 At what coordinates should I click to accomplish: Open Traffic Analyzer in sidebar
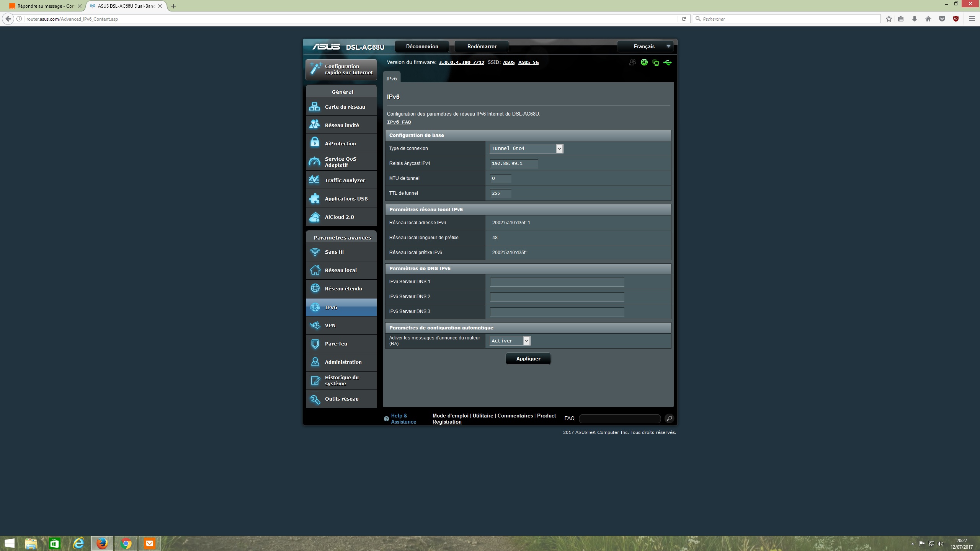[345, 180]
